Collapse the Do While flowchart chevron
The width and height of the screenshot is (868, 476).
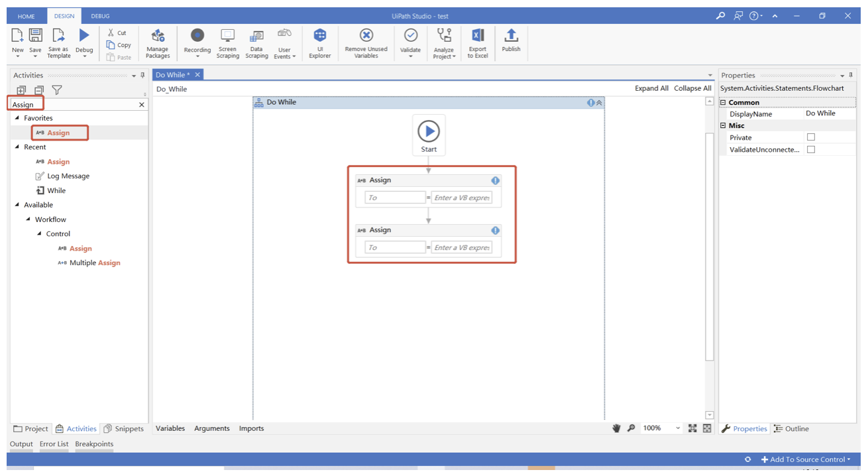click(599, 103)
